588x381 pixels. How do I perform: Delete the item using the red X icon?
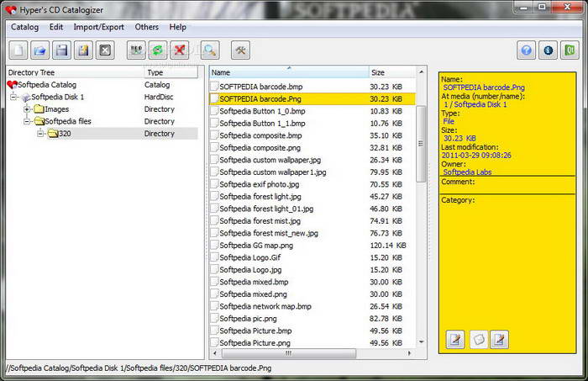(x=180, y=50)
